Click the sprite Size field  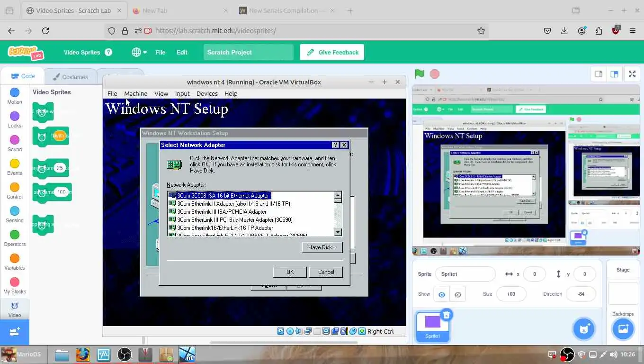(x=511, y=294)
